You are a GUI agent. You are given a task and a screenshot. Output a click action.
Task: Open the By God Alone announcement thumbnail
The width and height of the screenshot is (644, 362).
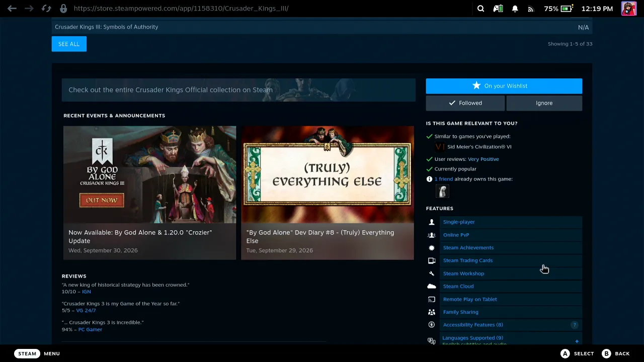(149, 174)
